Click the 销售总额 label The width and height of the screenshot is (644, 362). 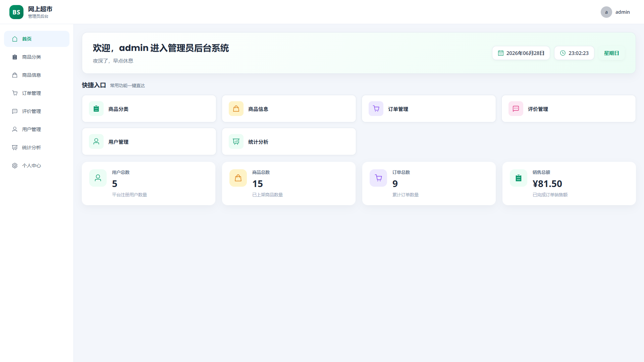pos(541,172)
